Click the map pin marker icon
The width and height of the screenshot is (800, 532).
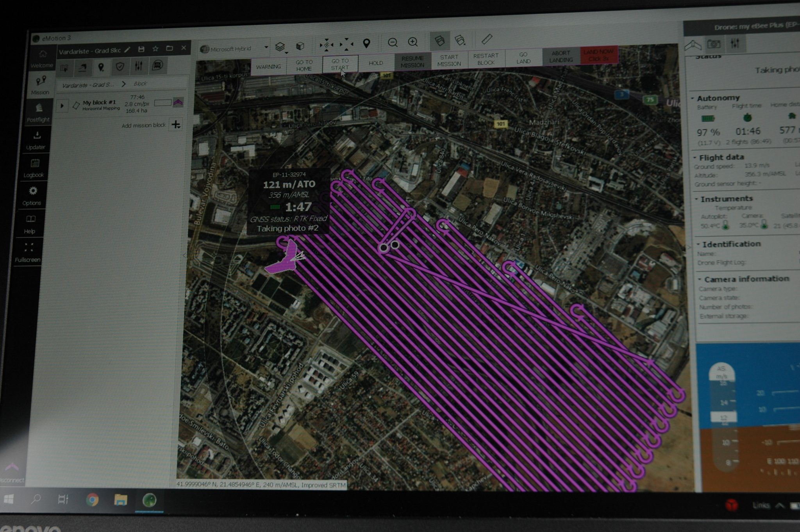[x=366, y=43]
